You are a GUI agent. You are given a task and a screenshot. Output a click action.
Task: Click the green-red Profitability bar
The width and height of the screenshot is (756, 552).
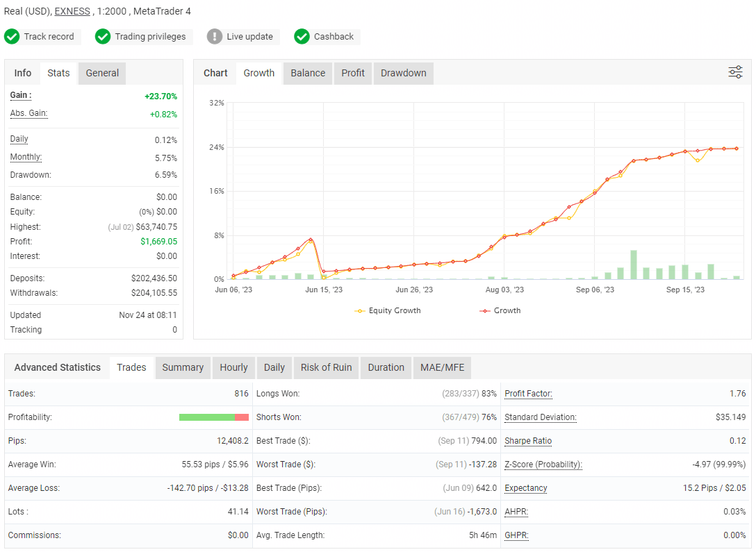(214, 417)
